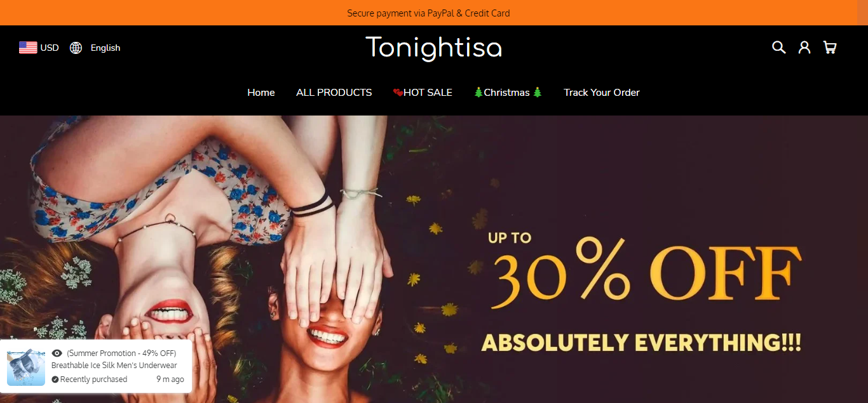This screenshot has height=403, width=868.
Task: Open the ALL PRODUCTS menu item
Action: pyautogui.click(x=334, y=93)
